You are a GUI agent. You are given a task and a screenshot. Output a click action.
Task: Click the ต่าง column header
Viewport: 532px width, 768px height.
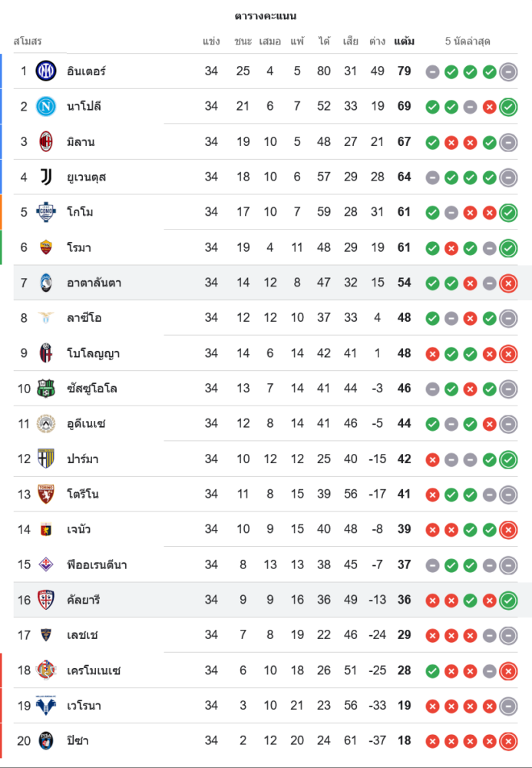click(377, 41)
